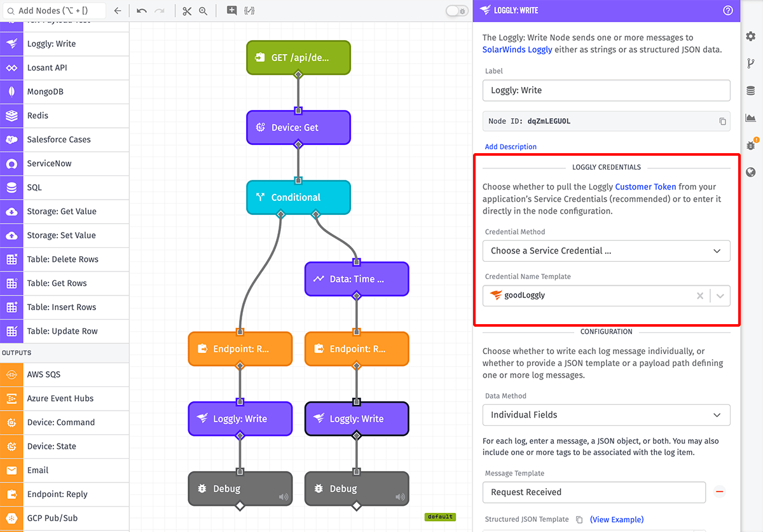This screenshot has height=532, width=763.
Task: Undo the last workflow change
Action: pyautogui.click(x=141, y=11)
